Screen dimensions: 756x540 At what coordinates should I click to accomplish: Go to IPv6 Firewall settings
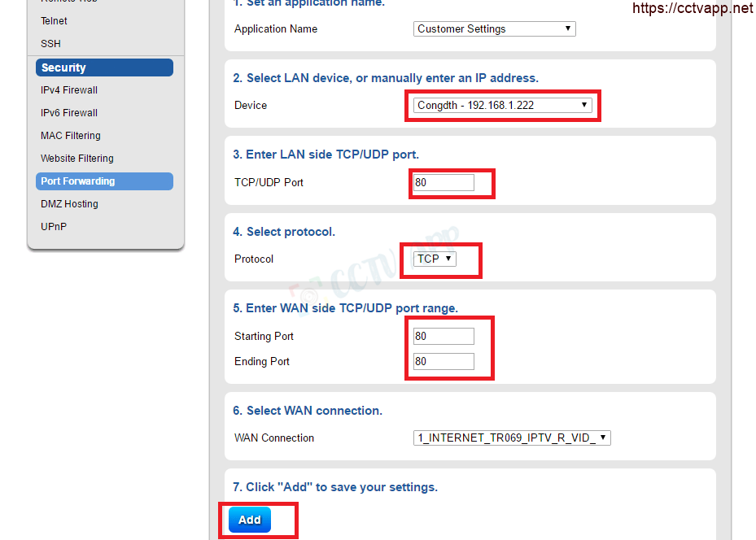pos(69,113)
